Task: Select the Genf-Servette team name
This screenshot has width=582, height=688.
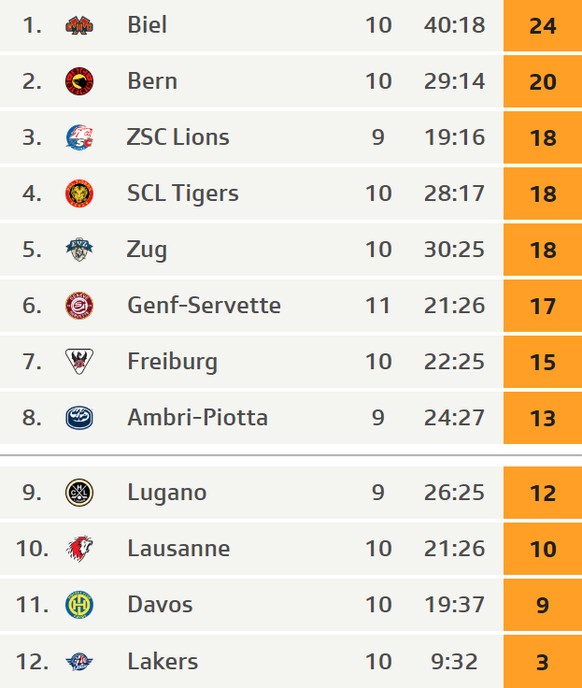Action: pos(204,305)
